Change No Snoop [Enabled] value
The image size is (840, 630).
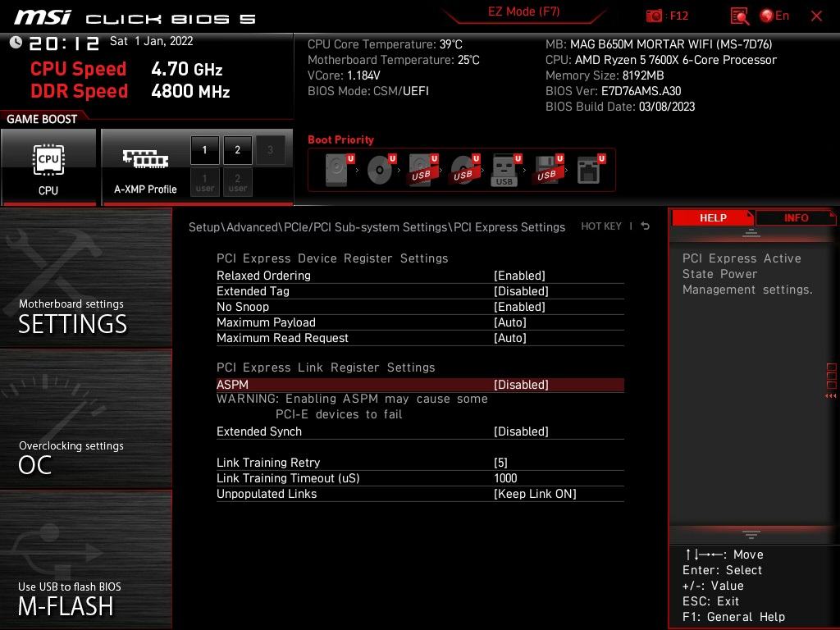click(x=519, y=307)
